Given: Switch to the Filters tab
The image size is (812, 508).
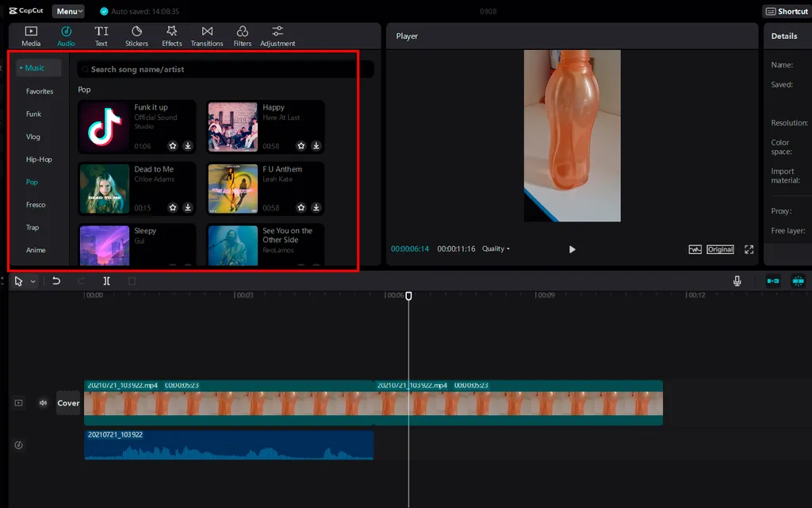Looking at the screenshot, I should click(243, 37).
